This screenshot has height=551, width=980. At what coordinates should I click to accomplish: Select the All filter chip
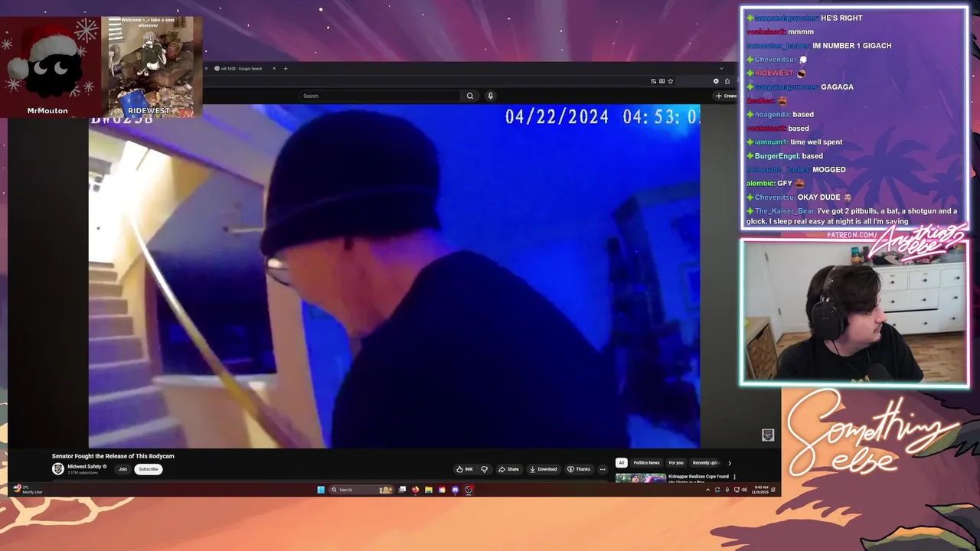[x=621, y=462]
